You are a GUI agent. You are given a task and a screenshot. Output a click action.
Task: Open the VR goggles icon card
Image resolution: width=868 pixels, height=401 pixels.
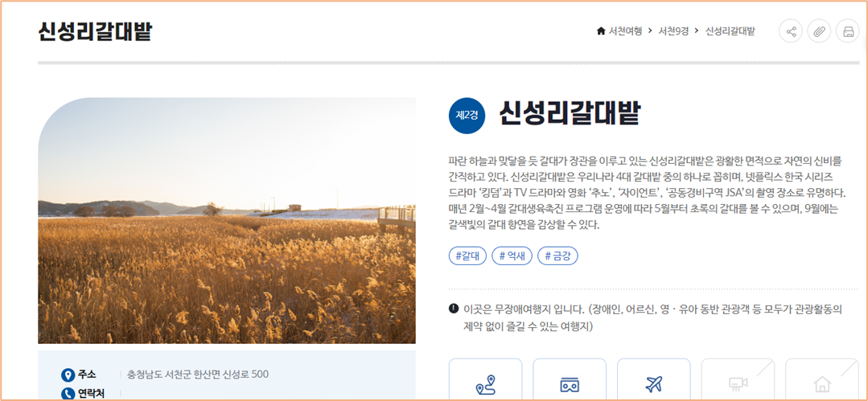coord(570,378)
